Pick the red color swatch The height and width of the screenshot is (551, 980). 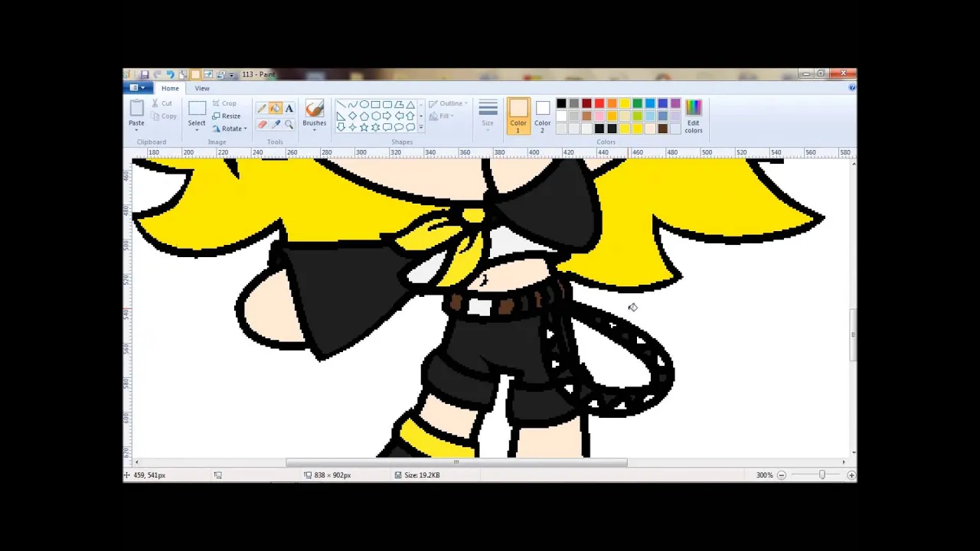tap(599, 103)
